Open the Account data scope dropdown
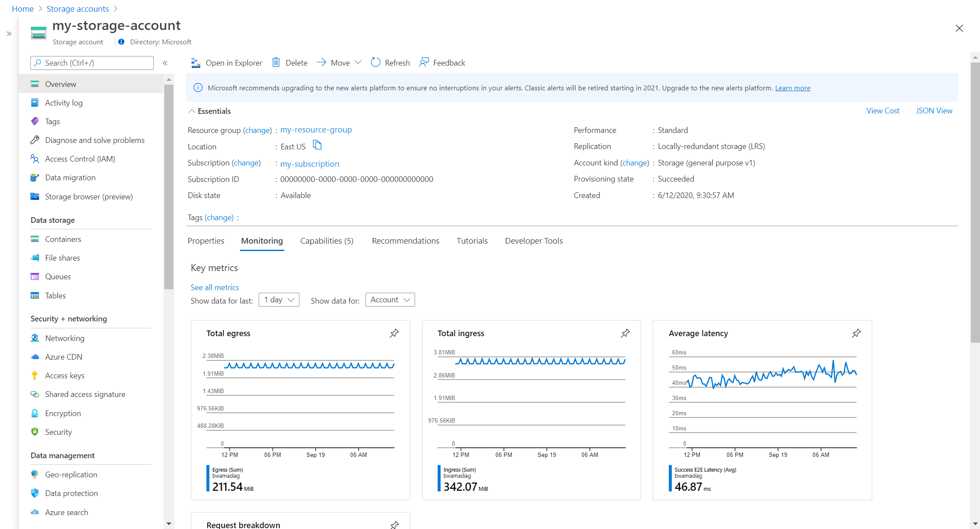This screenshot has height=529, width=980. coord(390,300)
